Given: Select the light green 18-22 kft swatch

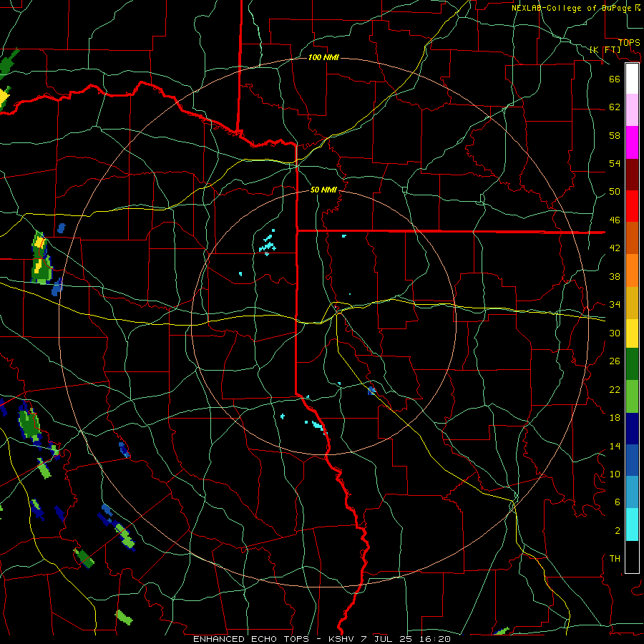Looking at the screenshot, I should (x=632, y=396).
